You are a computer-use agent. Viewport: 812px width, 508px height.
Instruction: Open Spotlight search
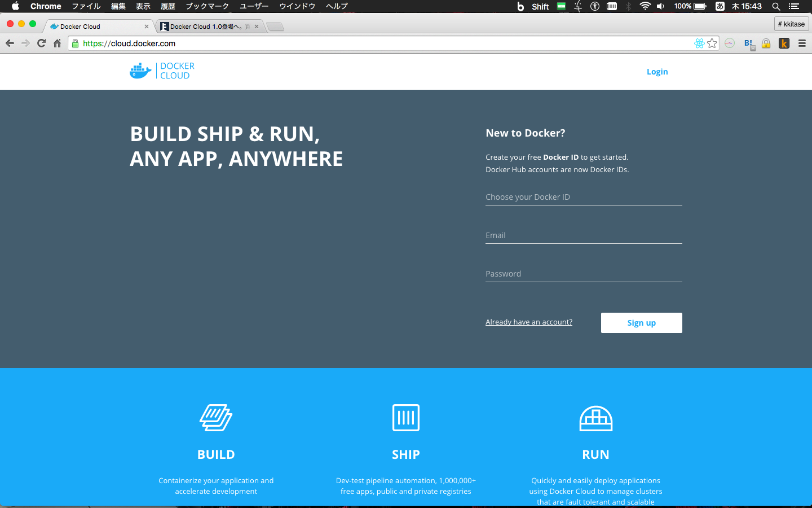pos(776,7)
